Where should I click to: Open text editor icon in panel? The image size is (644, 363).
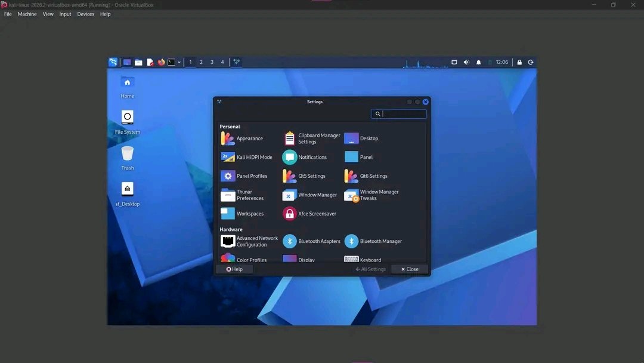[x=150, y=62]
